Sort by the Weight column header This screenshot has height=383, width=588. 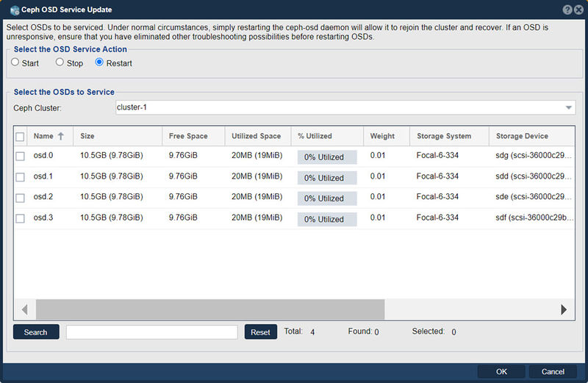[387, 136]
